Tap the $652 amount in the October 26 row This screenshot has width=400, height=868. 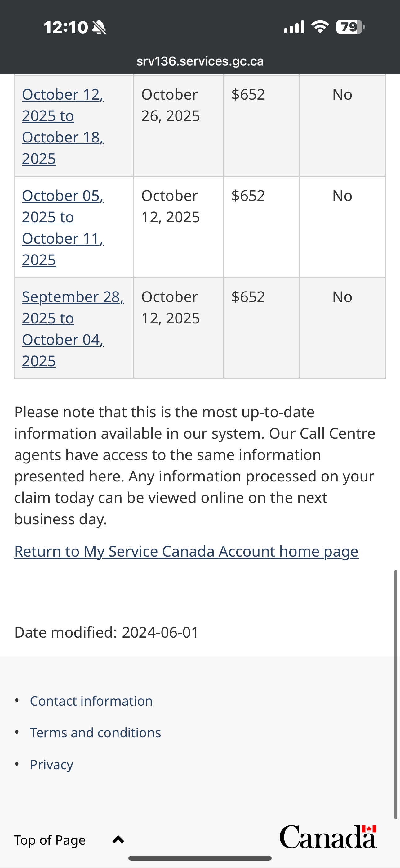coord(248,95)
